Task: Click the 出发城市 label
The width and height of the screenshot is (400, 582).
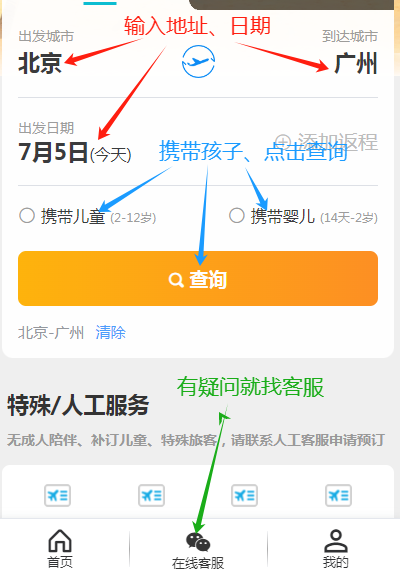Action: 46,36
